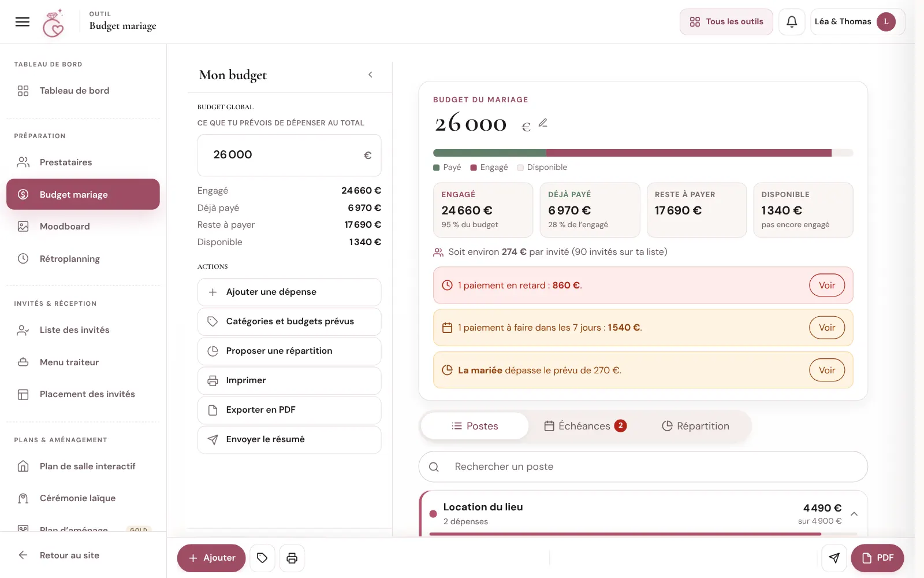Screen dimensions: 924x578
Task: Click the wedding ring logo
Action: [x=54, y=23]
